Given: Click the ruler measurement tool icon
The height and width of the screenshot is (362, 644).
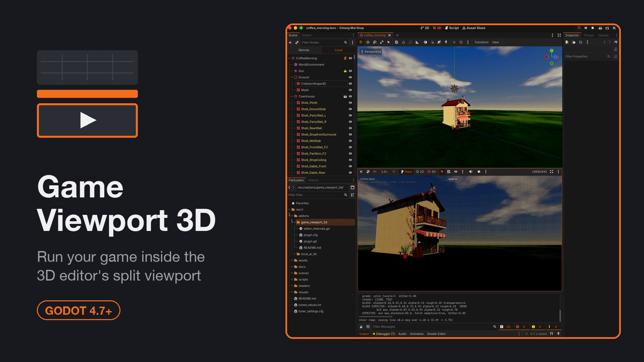Looking at the screenshot, I should click(417, 42).
